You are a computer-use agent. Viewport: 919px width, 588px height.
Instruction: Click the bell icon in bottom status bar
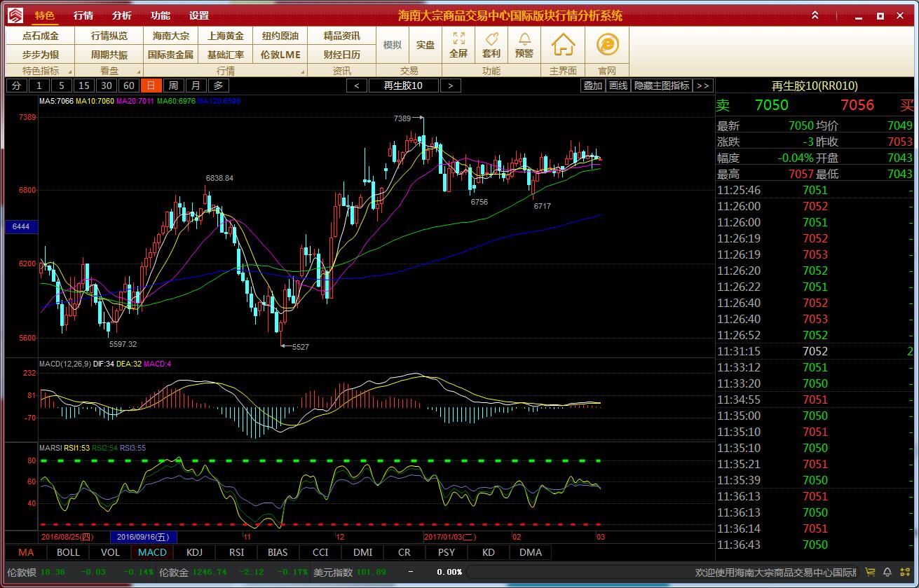coord(887,572)
